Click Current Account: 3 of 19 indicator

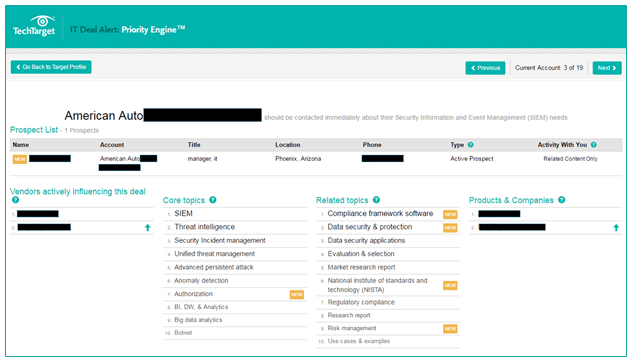[549, 68]
